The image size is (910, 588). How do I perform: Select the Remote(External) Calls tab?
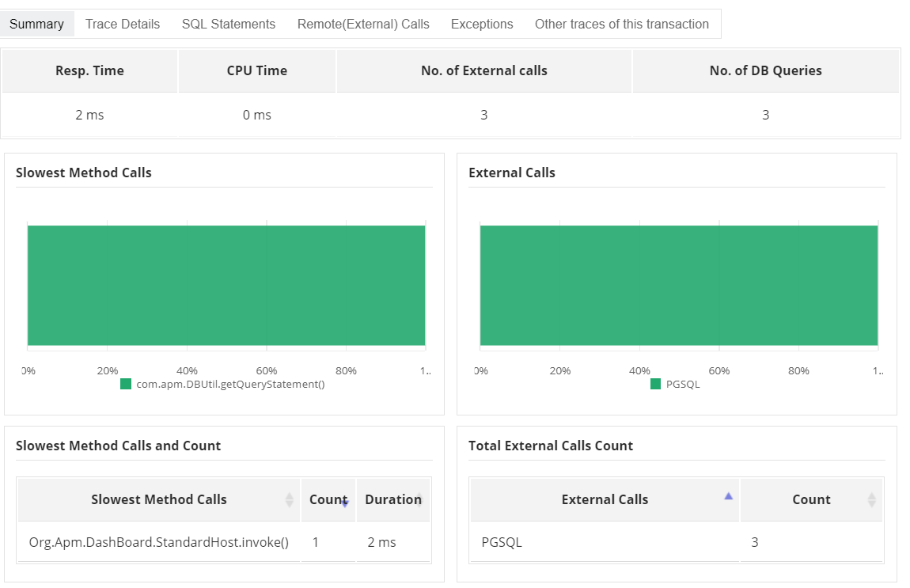point(362,24)
